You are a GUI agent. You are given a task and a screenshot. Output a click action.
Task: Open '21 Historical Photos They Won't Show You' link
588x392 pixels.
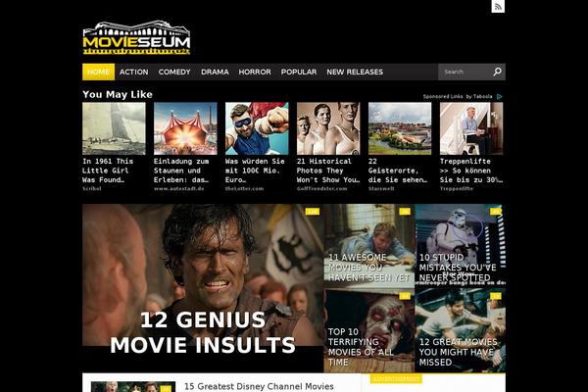pyautogui.click(x=328, y=171)
